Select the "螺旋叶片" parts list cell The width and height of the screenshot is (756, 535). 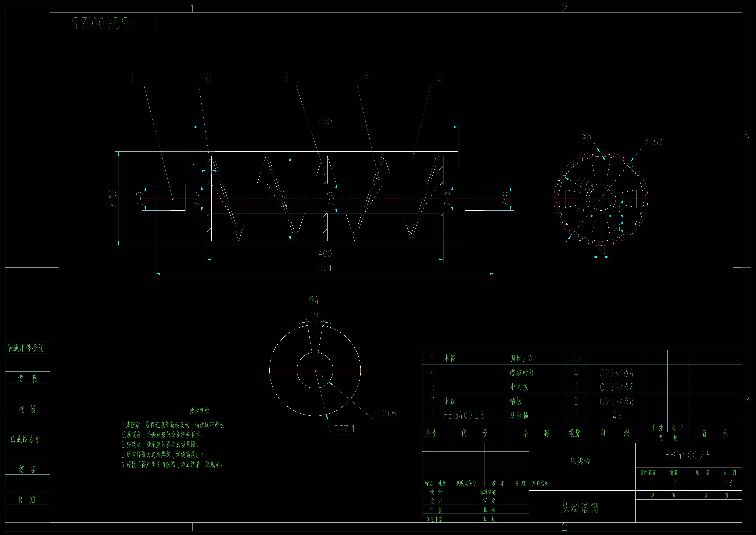[x=522, y=373]
